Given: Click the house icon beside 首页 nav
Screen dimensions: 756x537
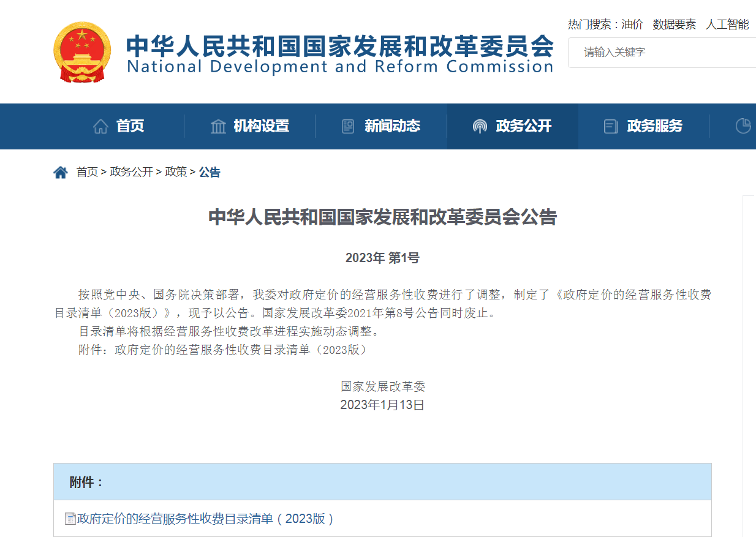Looking at the screenshot, I should point(100,127).
